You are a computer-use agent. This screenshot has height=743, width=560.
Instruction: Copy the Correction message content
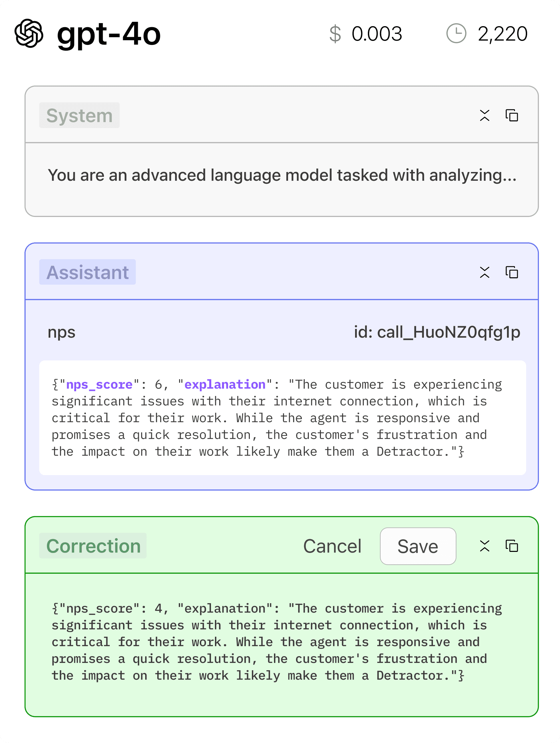pyautogui.click(x=512, y=546)
